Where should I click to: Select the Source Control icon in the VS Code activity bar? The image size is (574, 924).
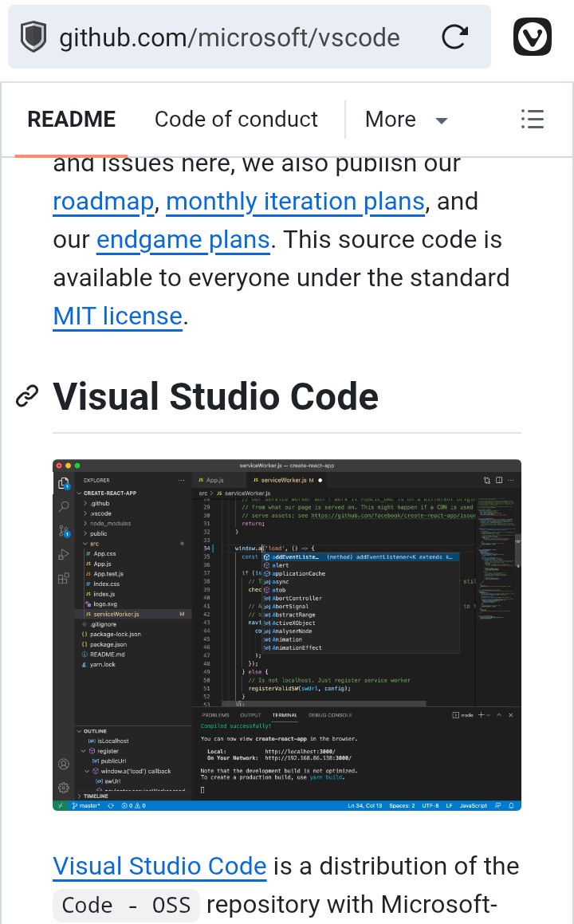pos(63,531)
